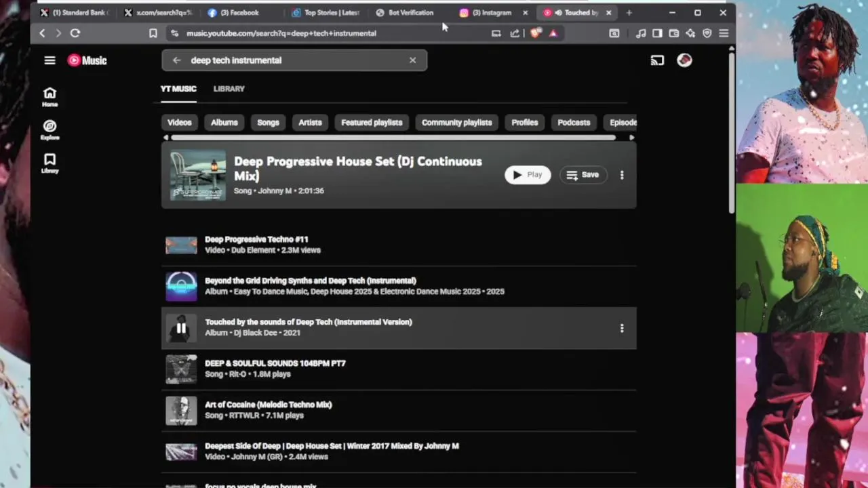Screen dimensions: 868x488
Task: Play Deep Progressive House Set
Action: coord(528,175)
